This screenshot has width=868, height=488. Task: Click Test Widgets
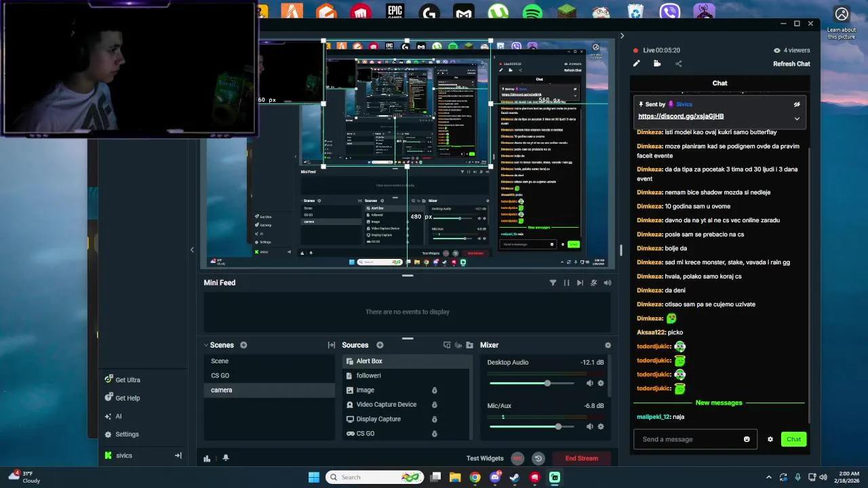tap(485, 458)
